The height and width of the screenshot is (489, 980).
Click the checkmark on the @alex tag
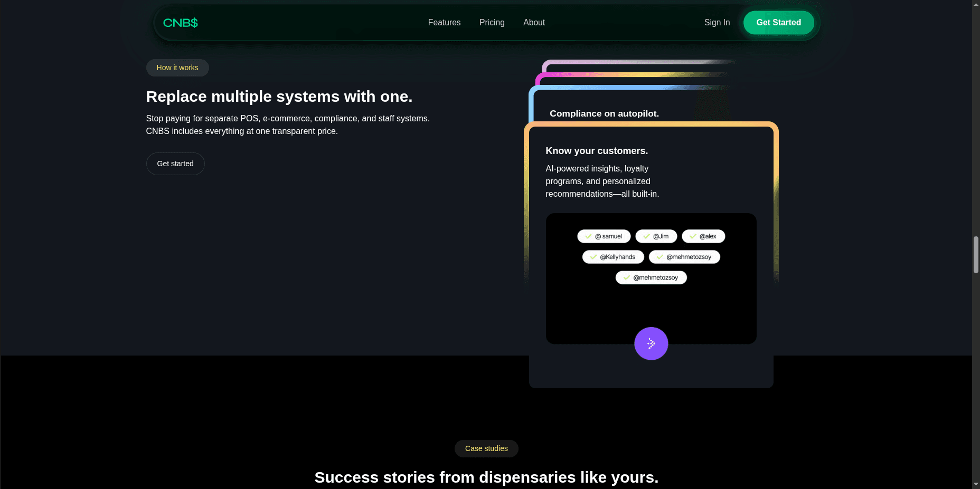[x=693, y=236]
